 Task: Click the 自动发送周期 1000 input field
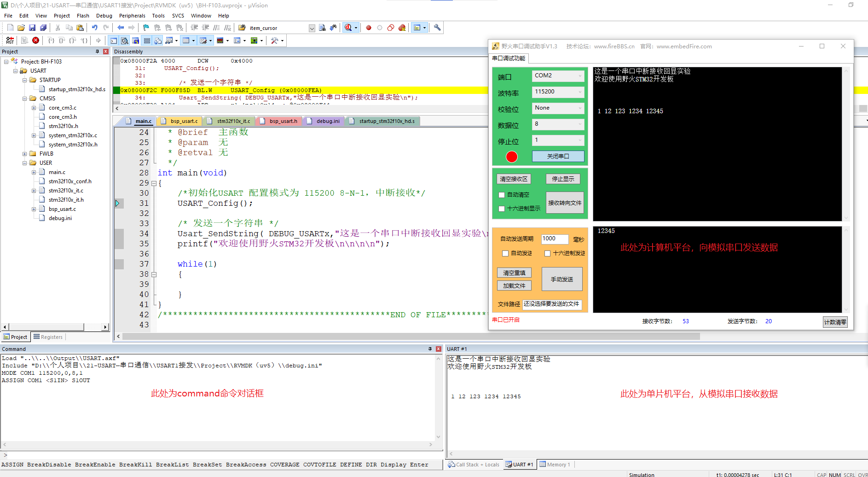[555, 238]
